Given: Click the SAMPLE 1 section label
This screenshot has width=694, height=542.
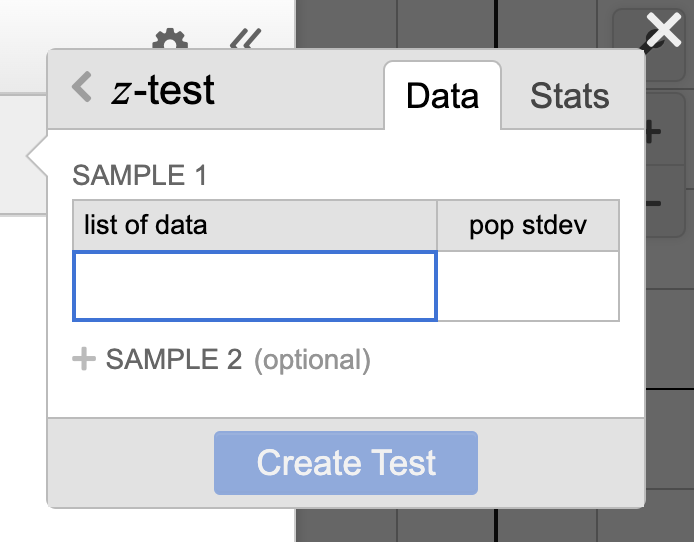Looking at the screenshot, I should [x=139, y=175].
